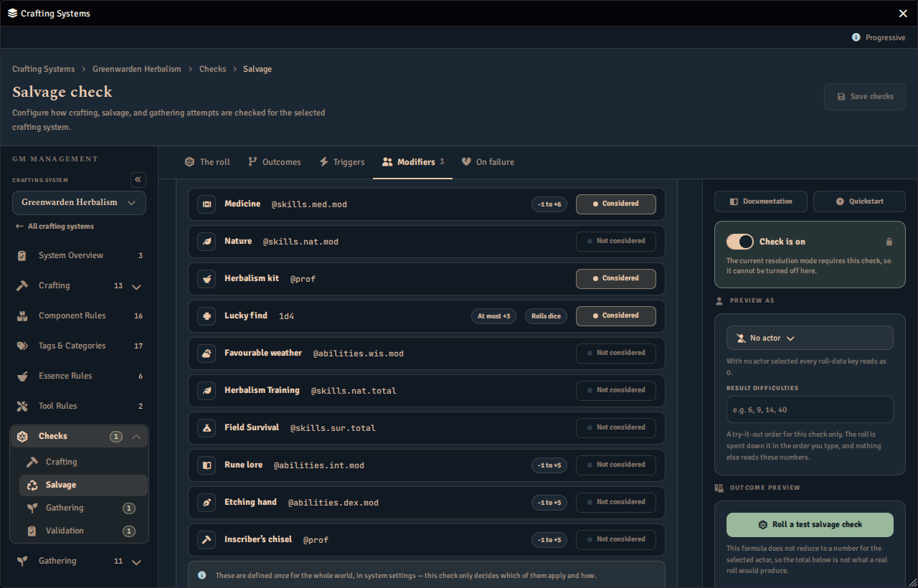Toggle Lucky find Considered state
The height and width of the screenshot is (588, 918).
pyautogui.click(x=615, y=316)
